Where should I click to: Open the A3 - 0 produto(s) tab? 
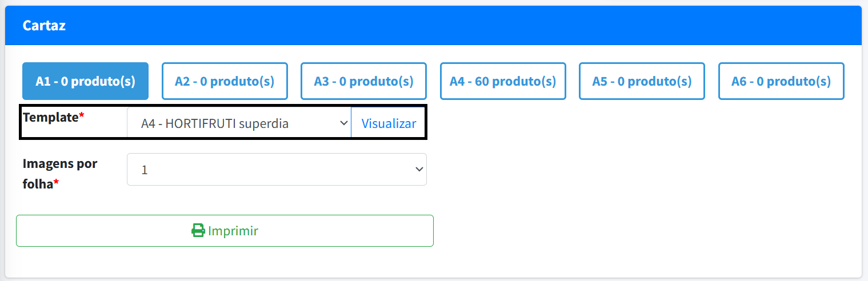pyautogui.click(x=363, y=81)
